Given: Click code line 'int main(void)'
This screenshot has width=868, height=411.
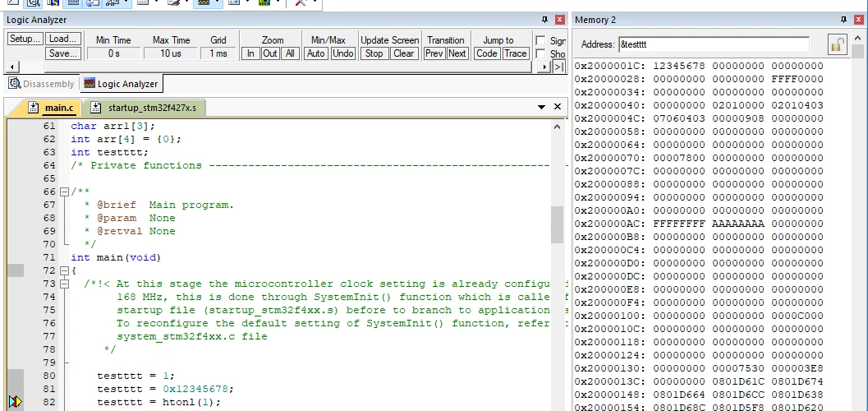Looking at the screenshot, I should pos(116,257).
